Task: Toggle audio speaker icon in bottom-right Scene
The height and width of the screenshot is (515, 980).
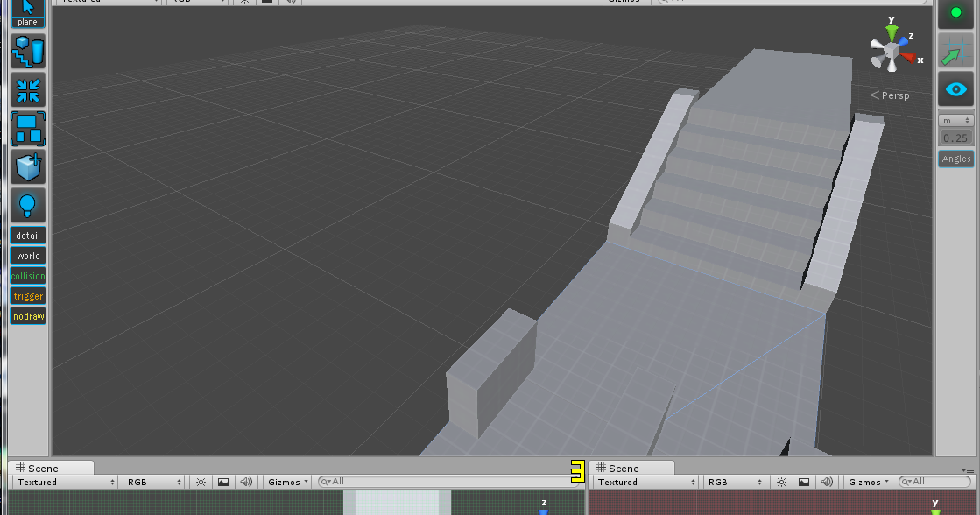Action: pos(827,482)
